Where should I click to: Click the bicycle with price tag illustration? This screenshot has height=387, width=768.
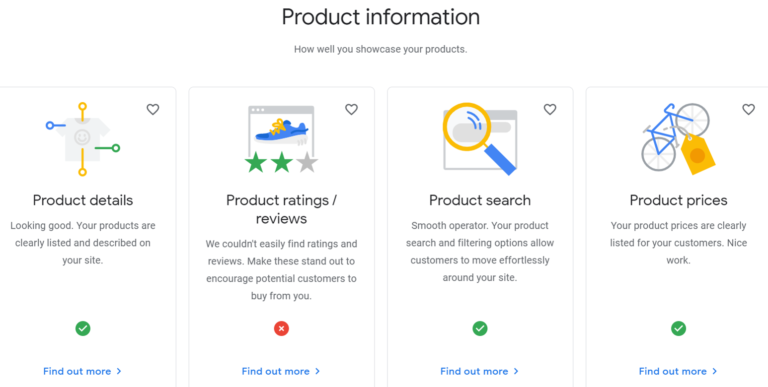[678, 139]
